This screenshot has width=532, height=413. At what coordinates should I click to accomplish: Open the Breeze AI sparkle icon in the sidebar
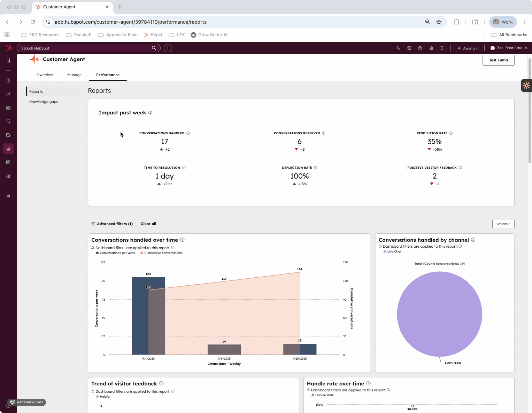pos(8,196)
